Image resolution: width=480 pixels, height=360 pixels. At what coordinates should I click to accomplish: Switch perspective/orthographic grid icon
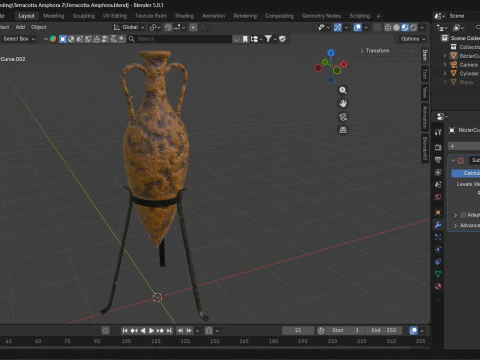point(343,130)
